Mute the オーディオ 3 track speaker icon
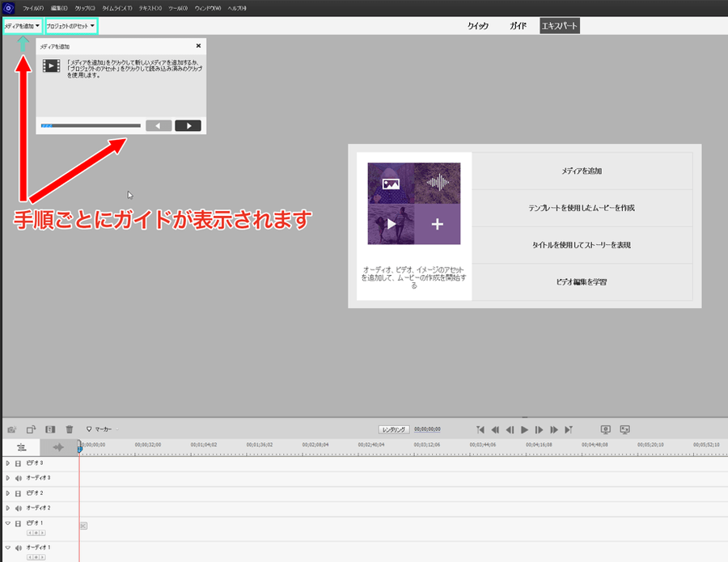 tap(18, 478)
